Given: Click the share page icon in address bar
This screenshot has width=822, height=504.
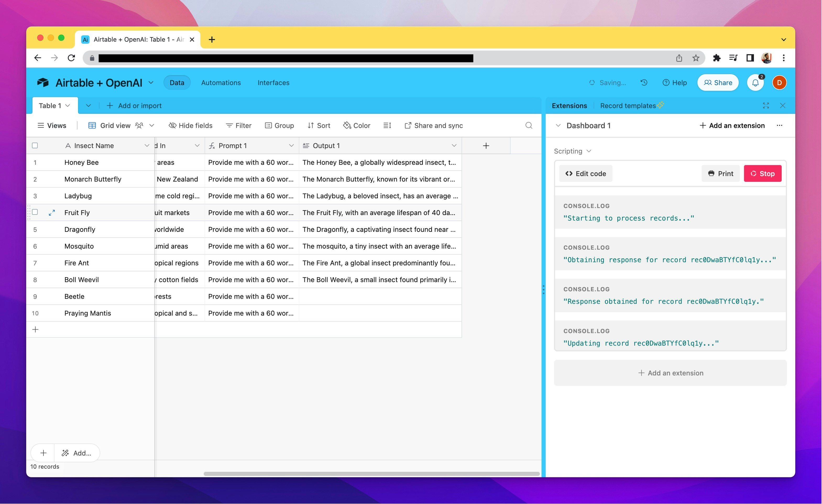Looking at the screenshot, I should click(x=679, y=58).
